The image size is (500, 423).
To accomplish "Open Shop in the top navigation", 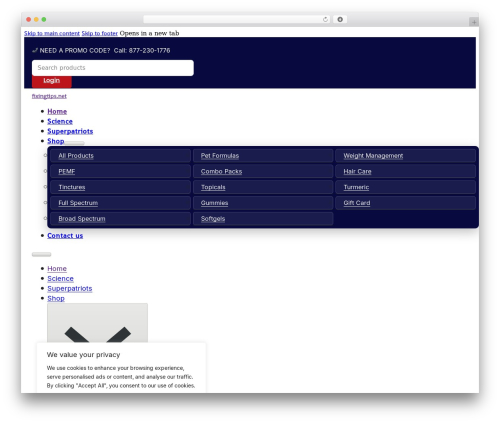I will (56, 141).
